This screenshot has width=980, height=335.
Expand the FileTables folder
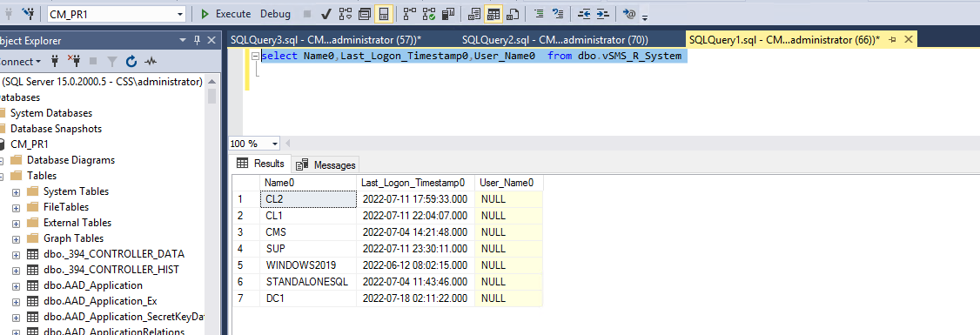[x=17, y=207]
